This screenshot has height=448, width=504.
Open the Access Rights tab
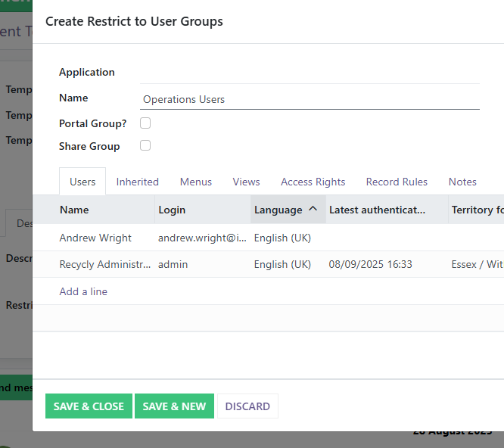tap(313, 182)
